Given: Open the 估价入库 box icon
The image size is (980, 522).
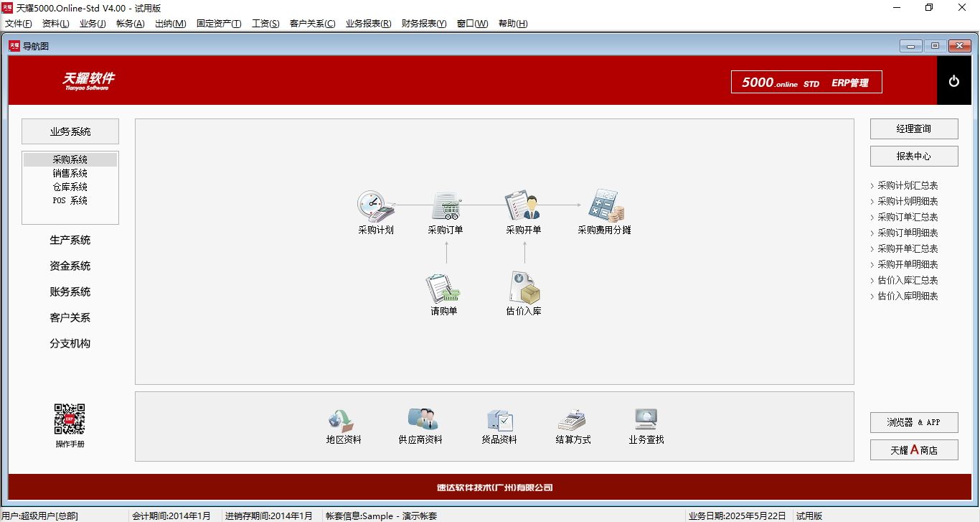Looking at the screenshot, I should 524,287.
